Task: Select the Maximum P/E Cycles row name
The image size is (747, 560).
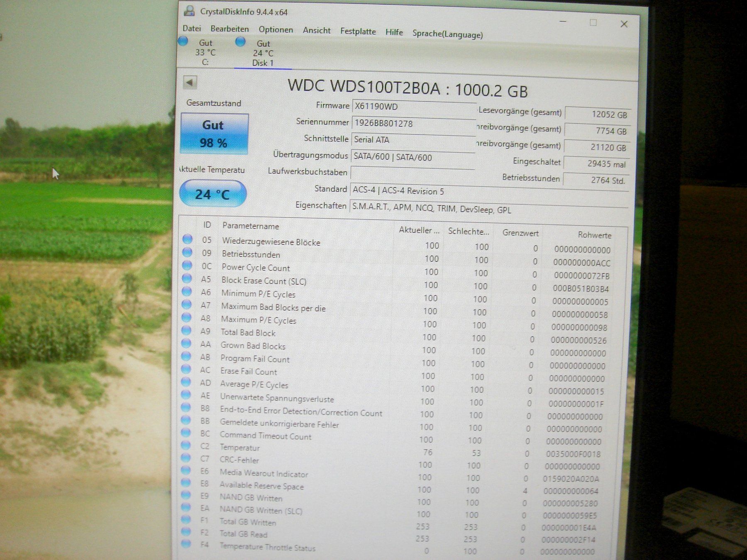Action: (x=259, y=320)
